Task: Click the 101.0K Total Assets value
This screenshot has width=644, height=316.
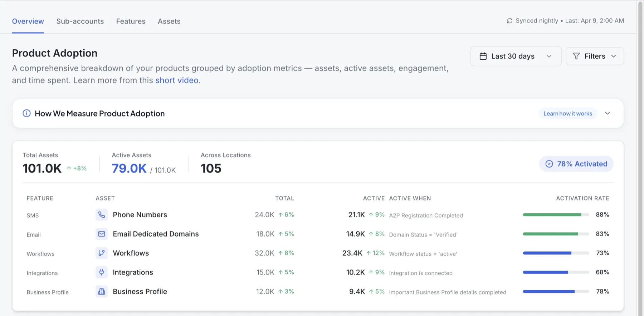Action: coord(42,168)
